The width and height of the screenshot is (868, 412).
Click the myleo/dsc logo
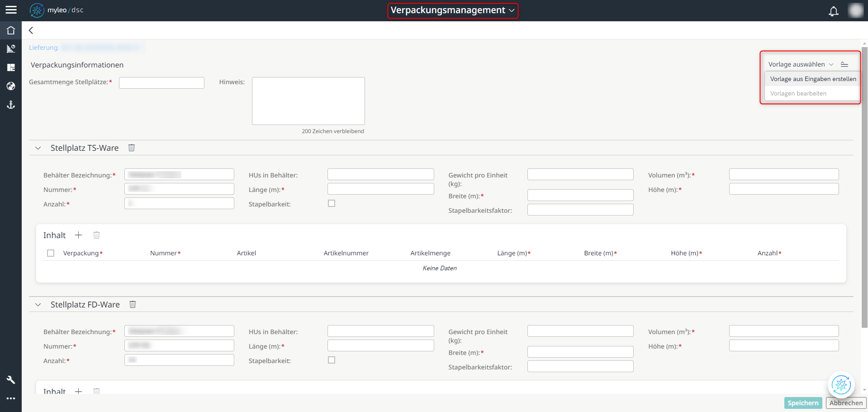(x=57, y=10)
